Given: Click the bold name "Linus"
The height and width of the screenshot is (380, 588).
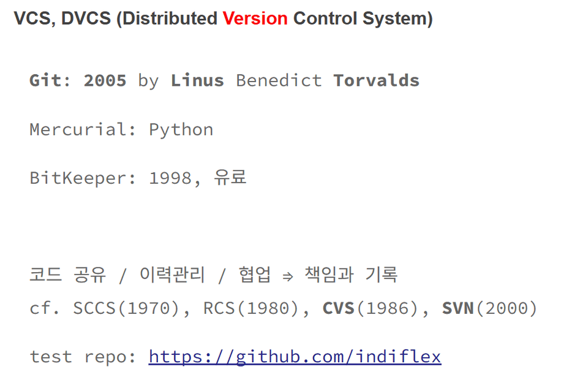Looking at the screenshot, I should click(x=197, y=80).
